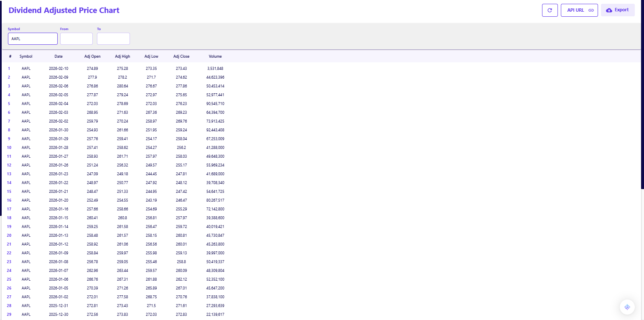
Task: Click the Dividend Adjusted Price Chart title
Action: tap(64, 10)
